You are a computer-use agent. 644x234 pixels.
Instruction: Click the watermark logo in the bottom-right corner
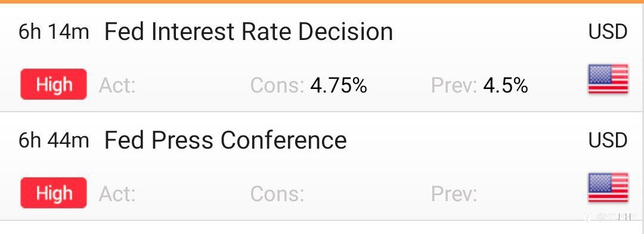[x=611, y=217]
